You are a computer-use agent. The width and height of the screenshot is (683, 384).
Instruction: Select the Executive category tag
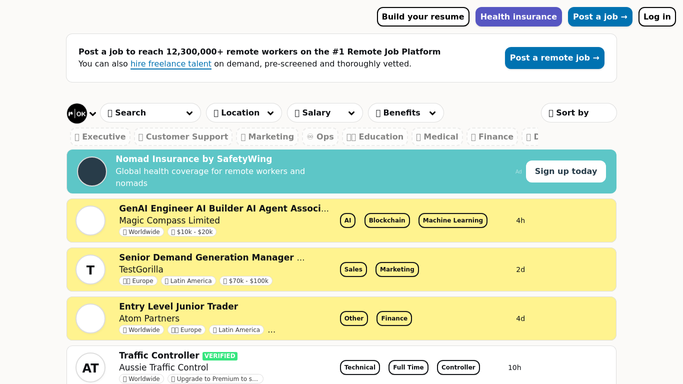pyautogui.click(x=100, y=137)
